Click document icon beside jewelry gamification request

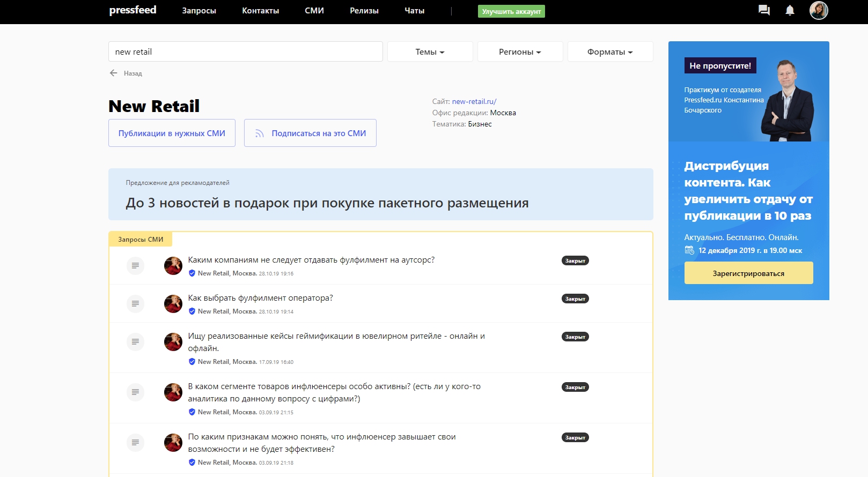(x=135, y=341)
